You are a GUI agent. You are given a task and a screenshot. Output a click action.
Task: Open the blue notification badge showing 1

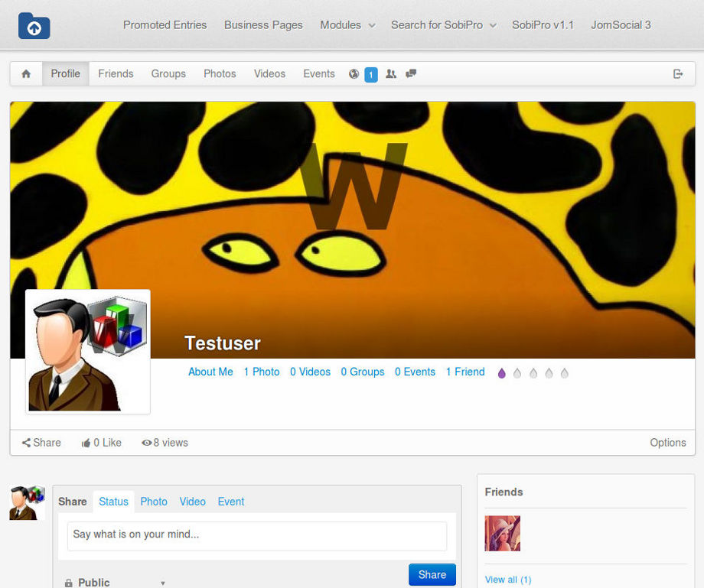[371, 74]
